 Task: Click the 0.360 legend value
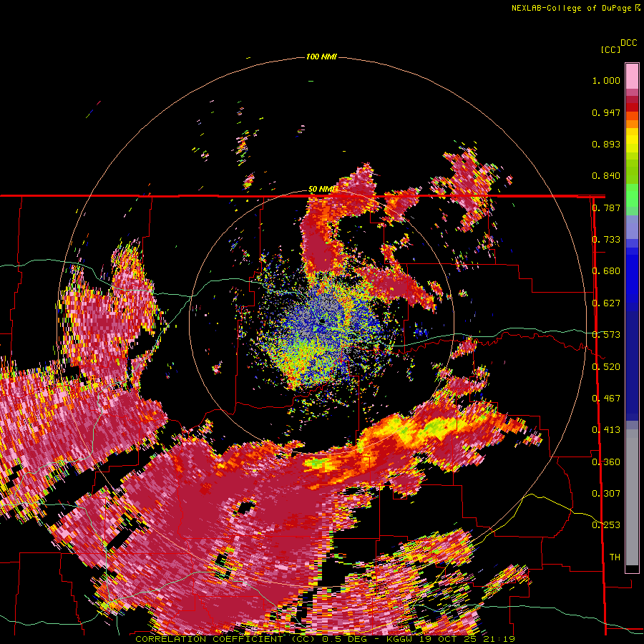pyautogui.click(x=606, y=462)
